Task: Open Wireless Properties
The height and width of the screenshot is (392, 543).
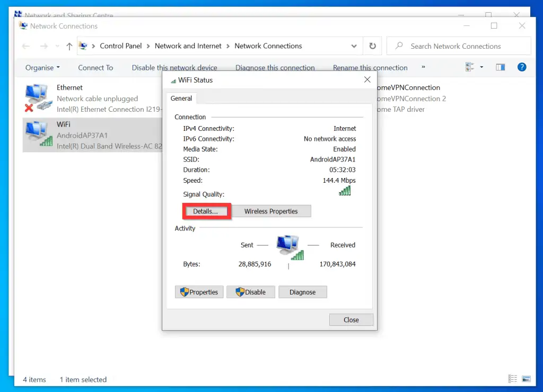Action: point(271,211)
